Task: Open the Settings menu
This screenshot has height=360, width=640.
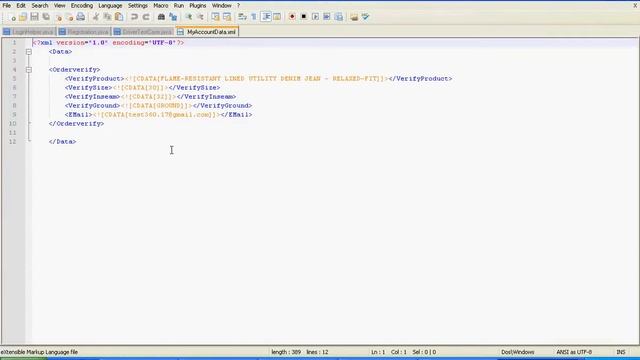Action: coord(138,5)
